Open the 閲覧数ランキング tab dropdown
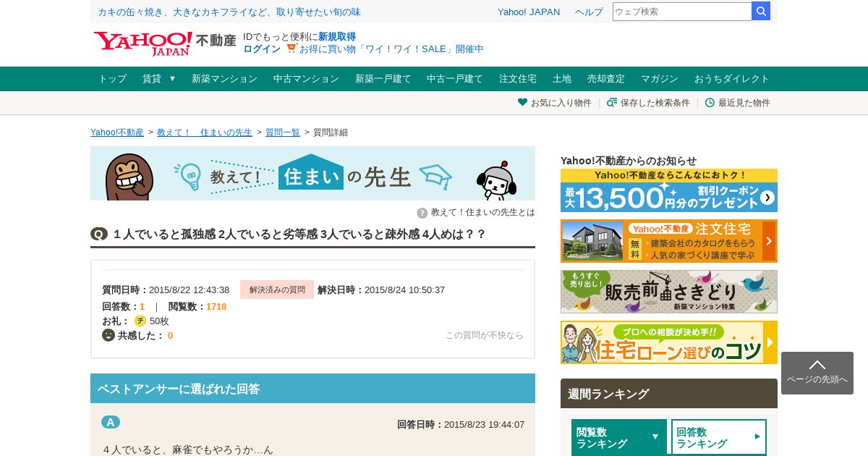This screenshot has width=868, height=456. click(x=619, y=437)
